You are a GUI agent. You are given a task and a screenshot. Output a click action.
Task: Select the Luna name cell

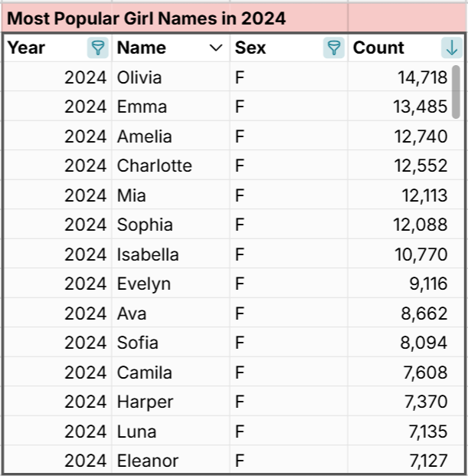coord(136,432)
